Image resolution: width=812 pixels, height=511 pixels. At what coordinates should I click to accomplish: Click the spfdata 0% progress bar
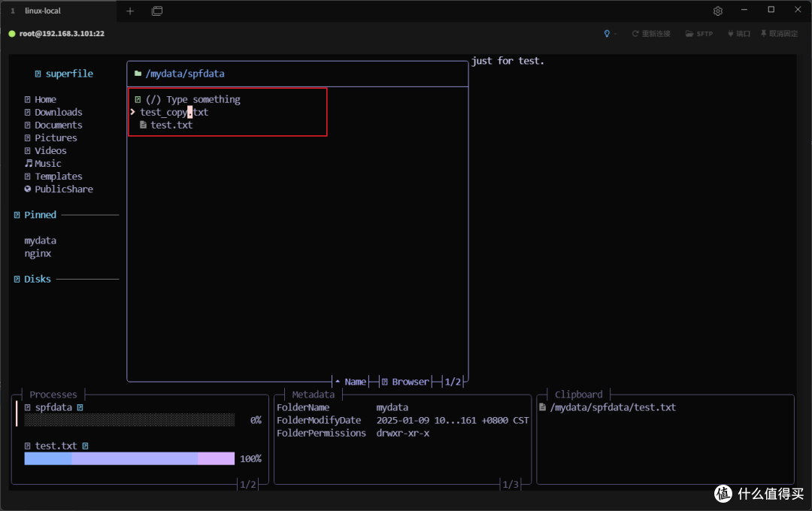(129, 420)
